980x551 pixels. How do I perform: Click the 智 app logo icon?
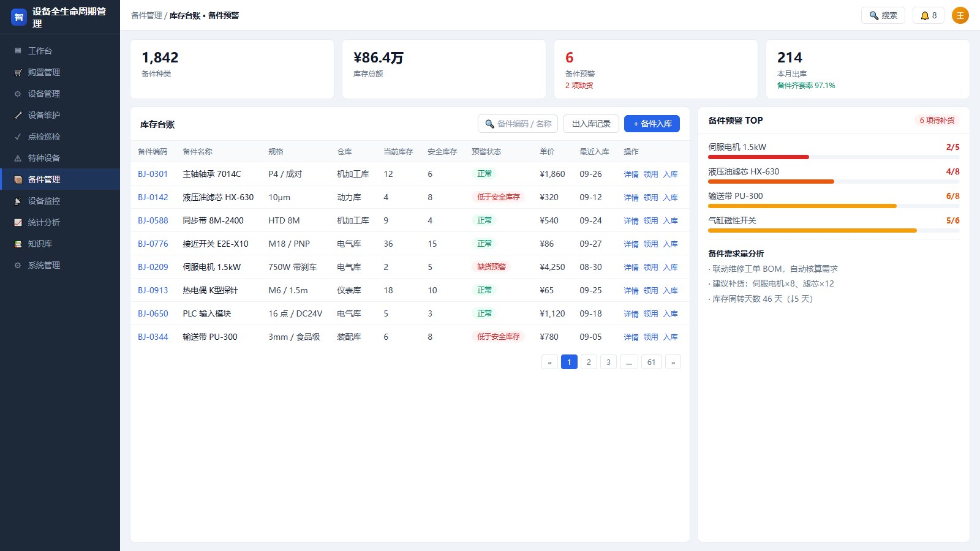click(x=19, y=17)
